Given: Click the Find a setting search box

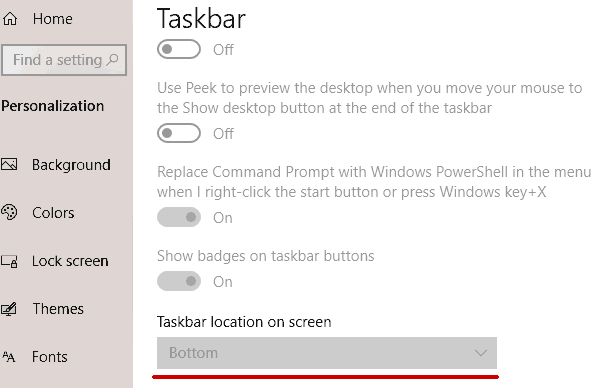Looking at the screenshot, I should click(64, 60).
